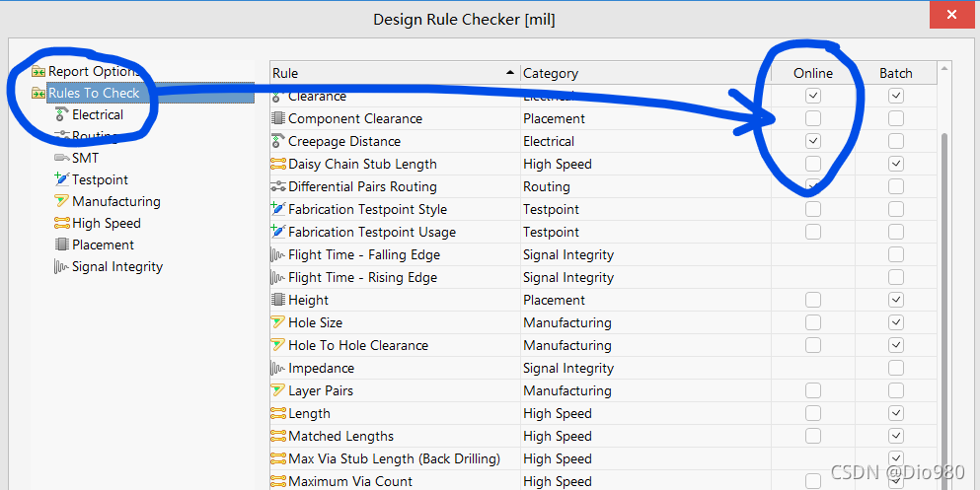Click the Electrical category icon in tree
The height and width of the screenshot is (490, 980).
[62, 115]
